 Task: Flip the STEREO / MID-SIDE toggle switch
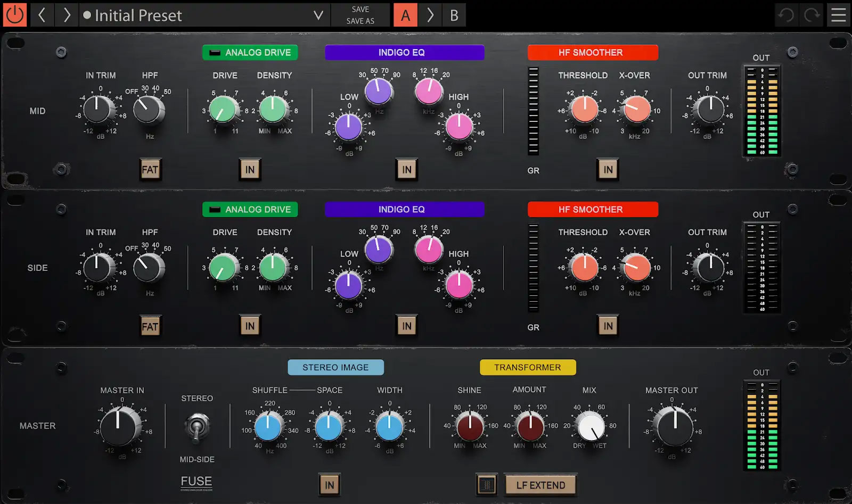point(196,428)
